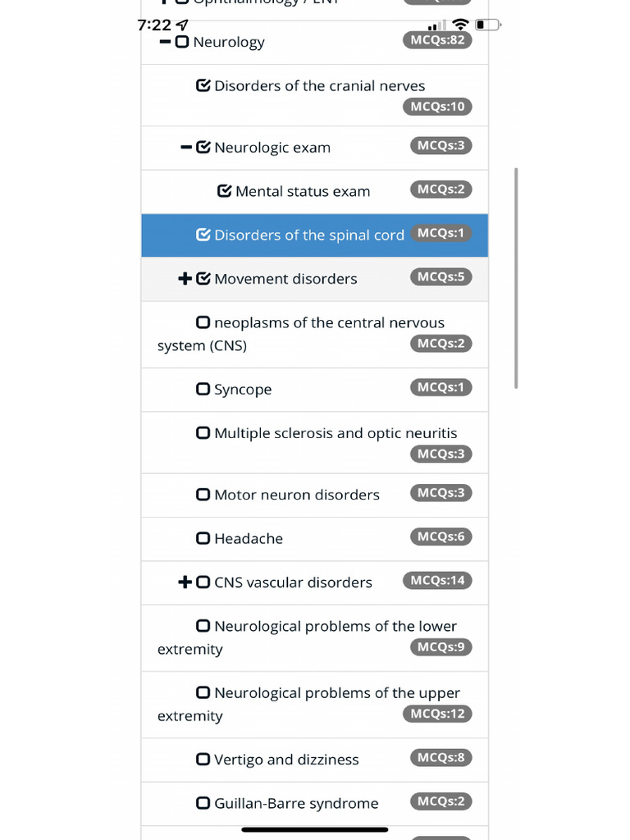Tap the MCQs:14 CNS vascular badge
This screenshot has height=840, width=630.
coord(437,581)
